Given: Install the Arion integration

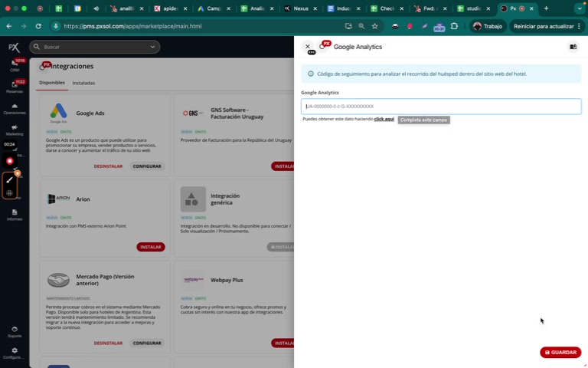Looking at the screenshot, I should pos(151,247).
